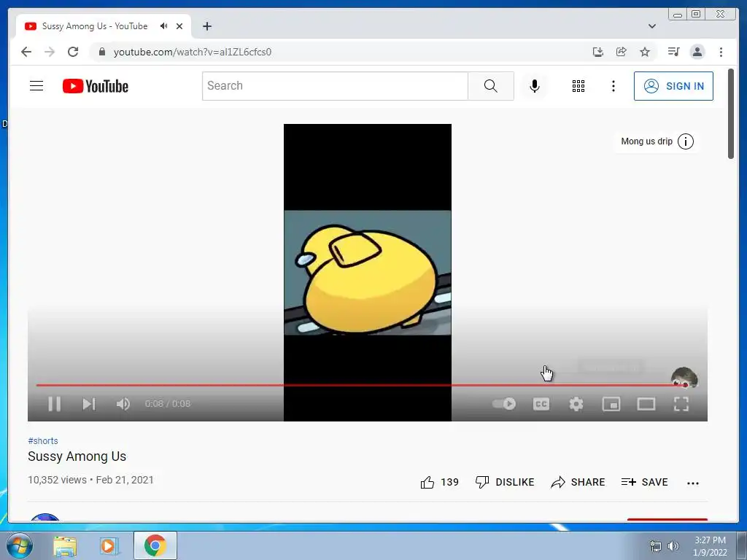Click the video title Sussy Among Us
The height and width of the screenshot is (560, 747).
[x=77, y=456]
